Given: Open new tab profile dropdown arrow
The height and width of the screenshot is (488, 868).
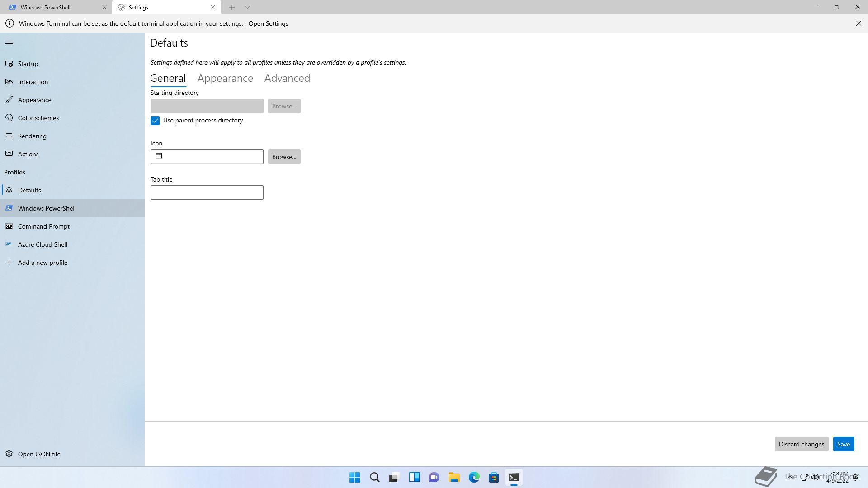Looking at the screenshot, I should pos(247,7).
